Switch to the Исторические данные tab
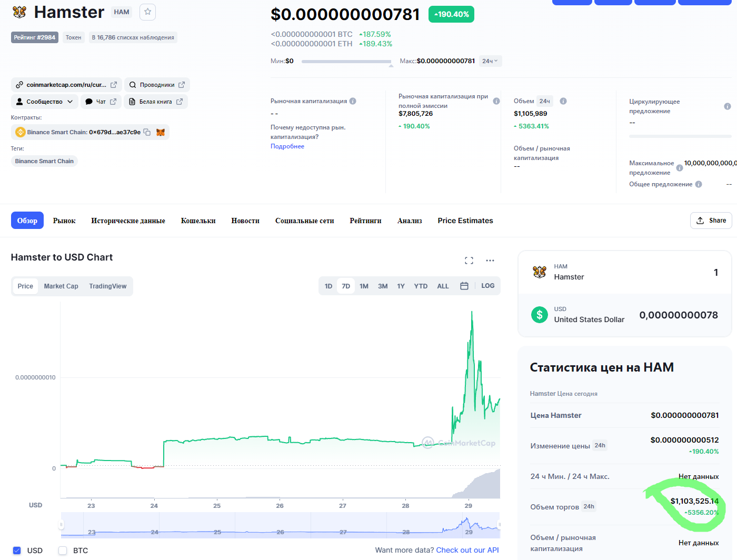The width and height of the screenshot is (737, 560). point(128,221)
